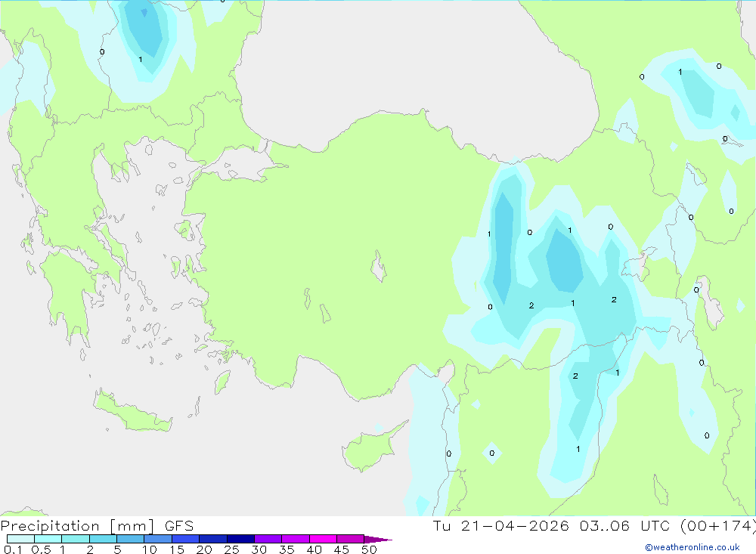Click the 0.5–1 mm legend color swatch
This screenshot has width=756, height=554.
(48, 539)
